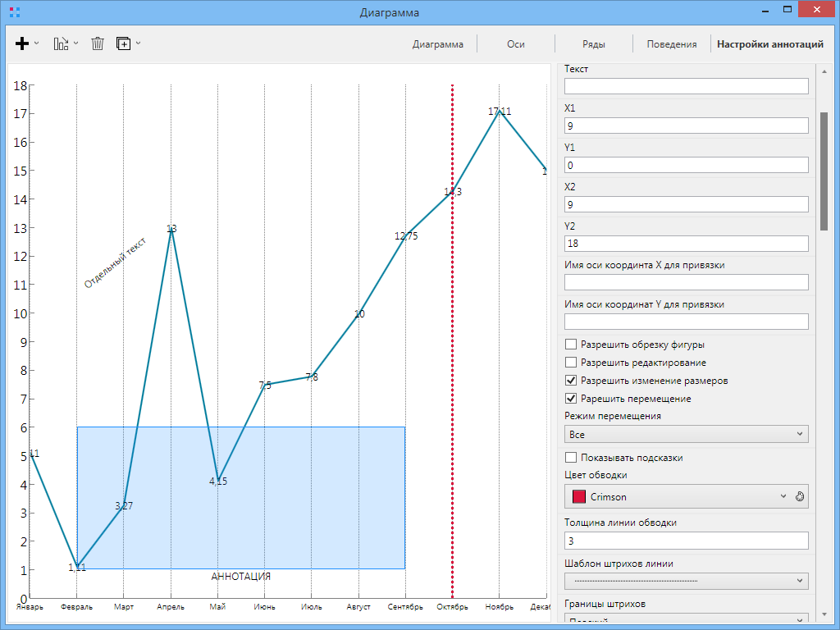Click the app icon in title bar

(14, 12)
